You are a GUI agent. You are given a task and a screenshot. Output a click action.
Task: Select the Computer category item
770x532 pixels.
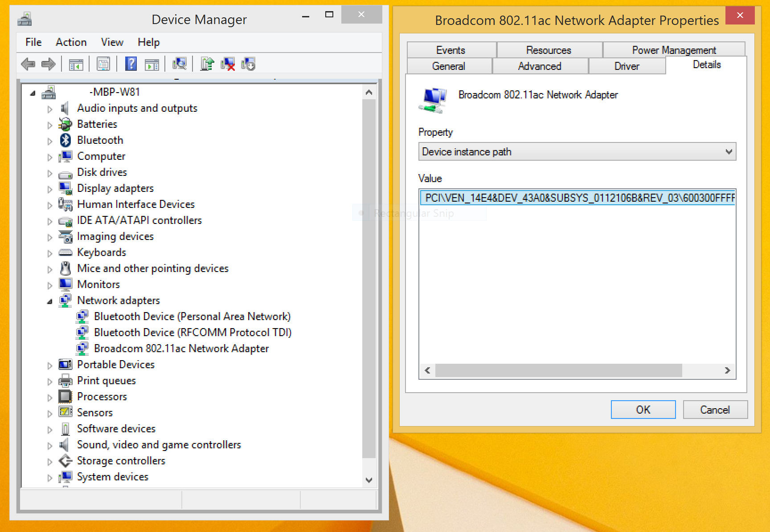[101, 156]
